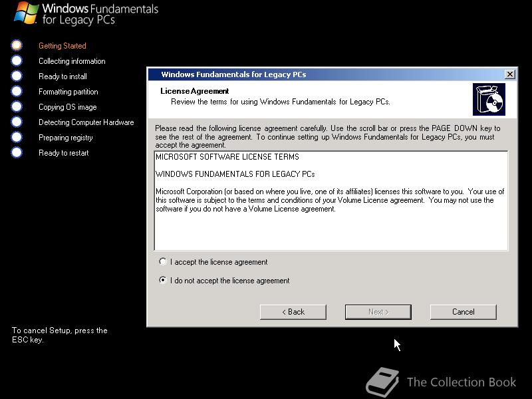532x399 pixels.
Task: Click the software box and CD icon
Action: tap(489, 100)
